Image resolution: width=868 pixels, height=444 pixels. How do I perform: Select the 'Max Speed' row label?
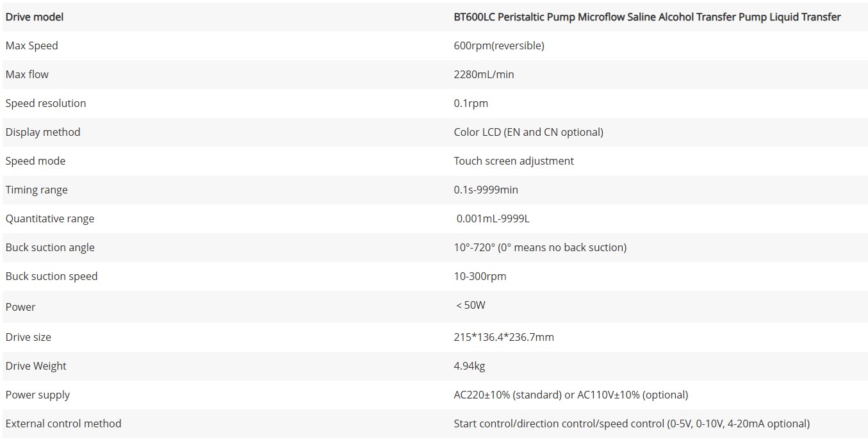click(x=32, y=46)
